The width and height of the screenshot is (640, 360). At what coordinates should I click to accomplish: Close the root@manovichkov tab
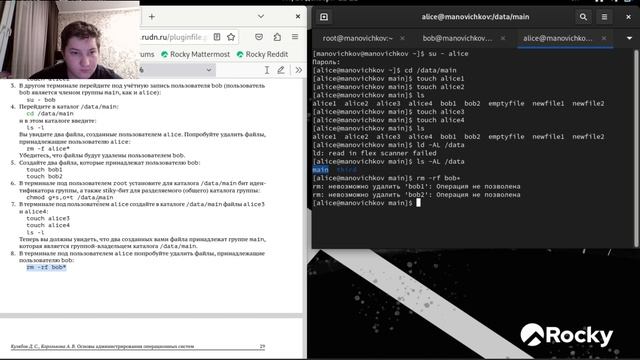click(402, 38)
